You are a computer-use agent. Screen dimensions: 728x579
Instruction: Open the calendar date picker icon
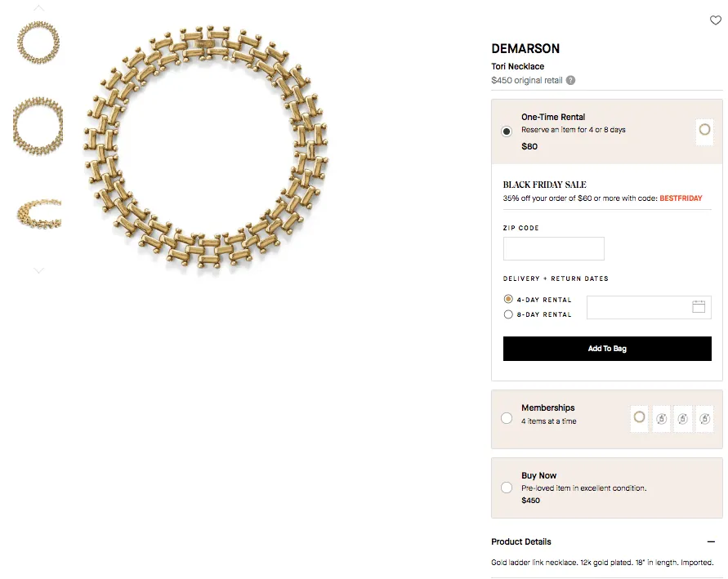click(699, 306)
